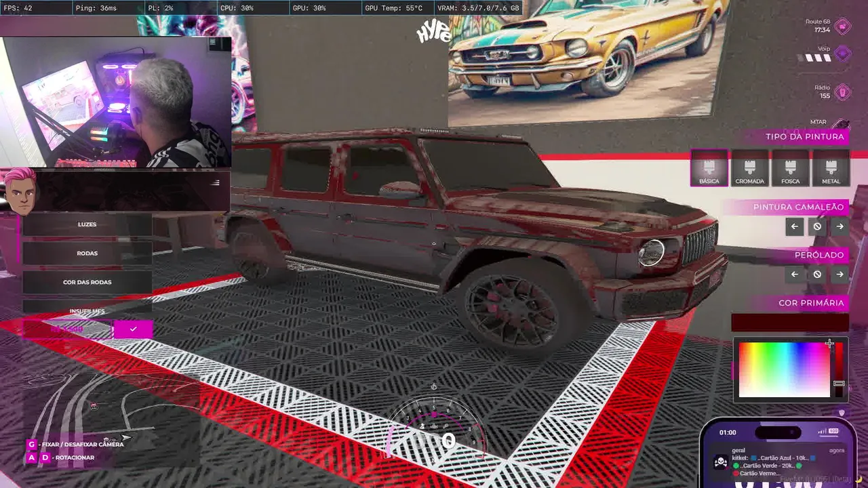Click the Tipo da Pintura header
The width and height of the screenshot is (868, 488).
coord(805,136)
